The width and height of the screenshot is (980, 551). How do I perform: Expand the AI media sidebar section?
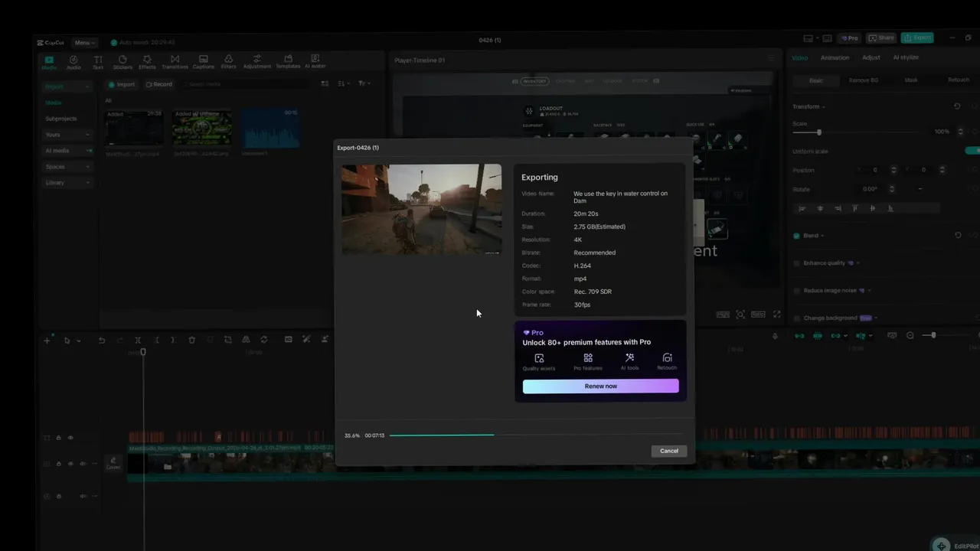pos(67,151)
